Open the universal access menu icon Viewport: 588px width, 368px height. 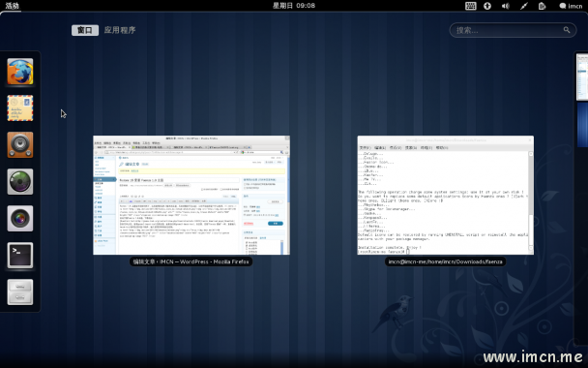(x=487, y=6)
